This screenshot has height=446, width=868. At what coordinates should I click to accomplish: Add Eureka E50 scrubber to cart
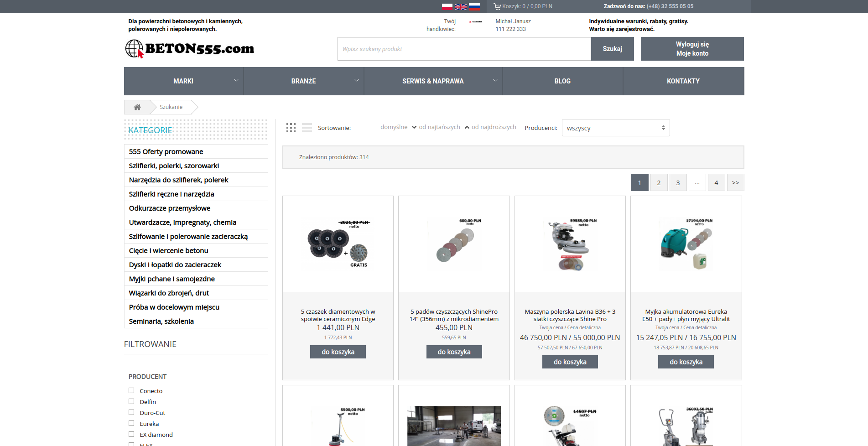686,362
